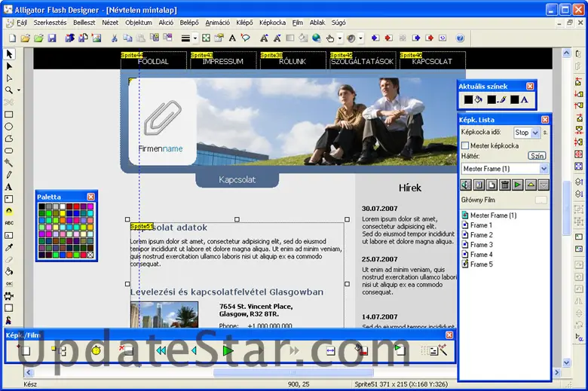Click the paint bucket fill color icon
The image size is (588, 391).
pos(479,99)
